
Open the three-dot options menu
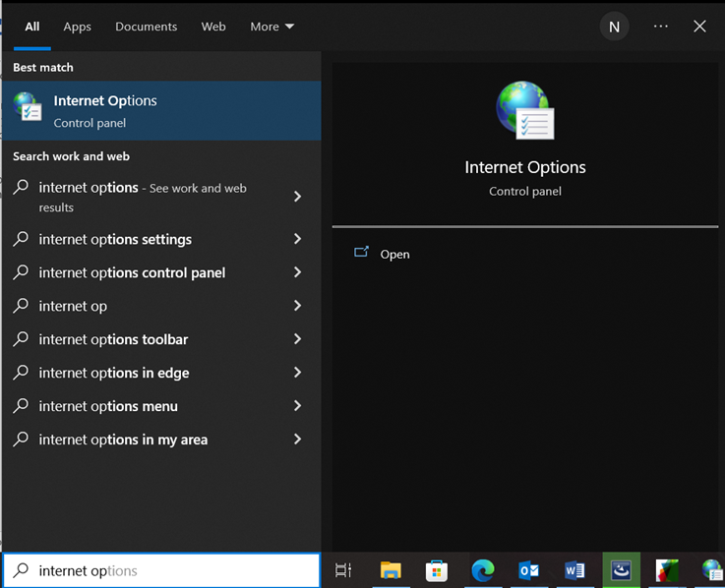click(x=660, y=27)
